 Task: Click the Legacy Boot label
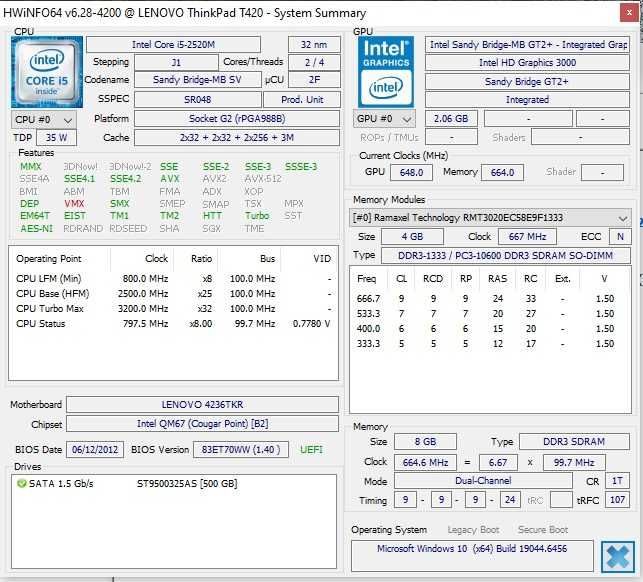point(473,530)
